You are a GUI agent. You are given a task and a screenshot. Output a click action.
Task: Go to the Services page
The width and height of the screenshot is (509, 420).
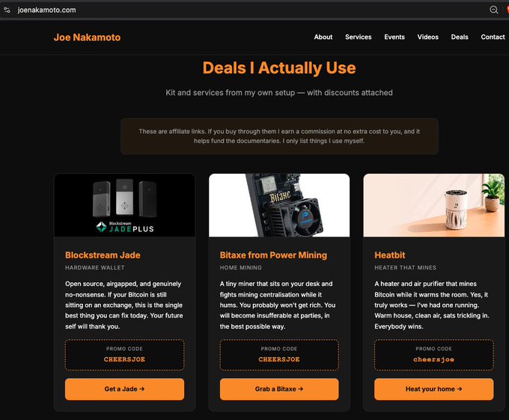coord(358,37)
